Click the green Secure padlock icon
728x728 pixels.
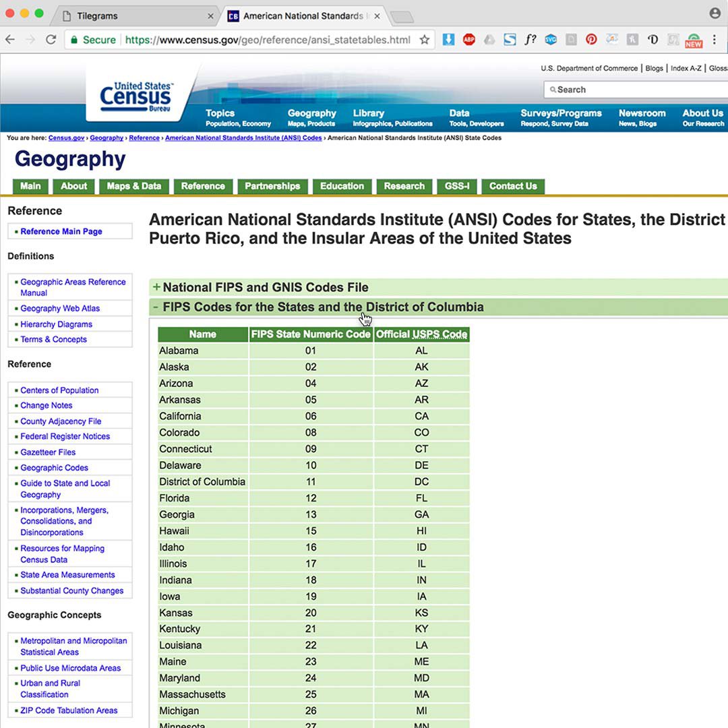[x=74, y=40]
